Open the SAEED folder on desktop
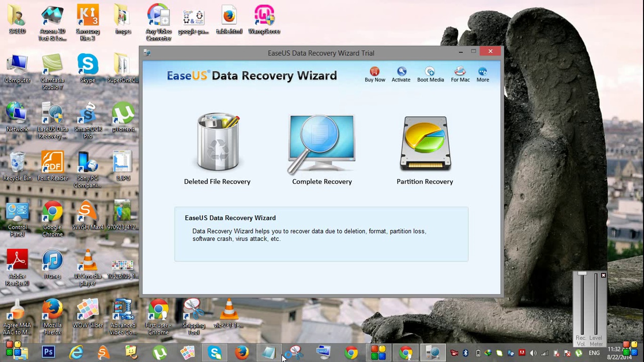Image resolution: width=644 pixels, height=362 pixels. pyautogui.click(x=17, y=20)
